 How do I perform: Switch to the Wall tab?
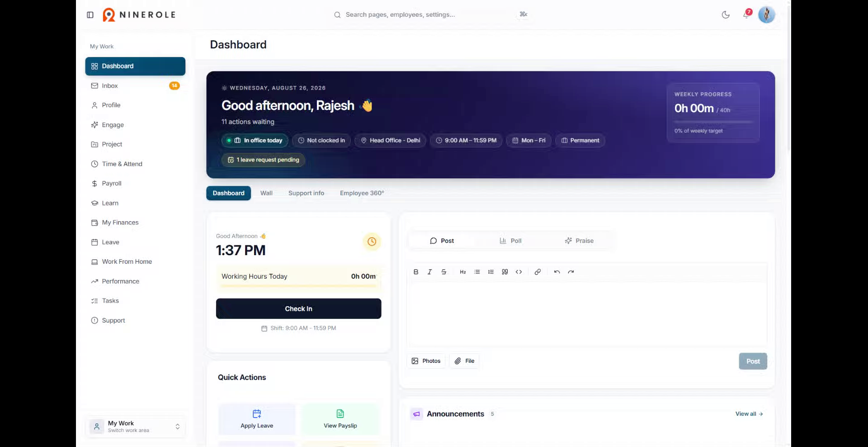click(x=266, y=193)
